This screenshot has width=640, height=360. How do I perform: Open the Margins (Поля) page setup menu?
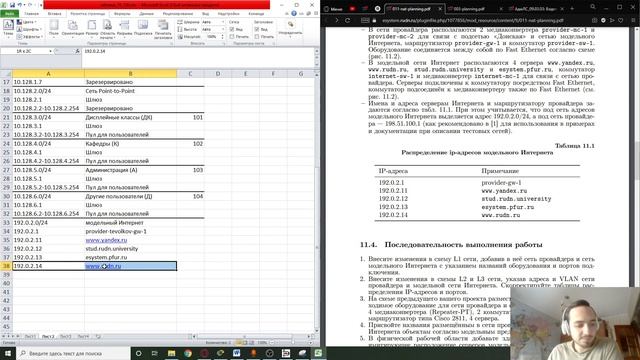(54, 29)
